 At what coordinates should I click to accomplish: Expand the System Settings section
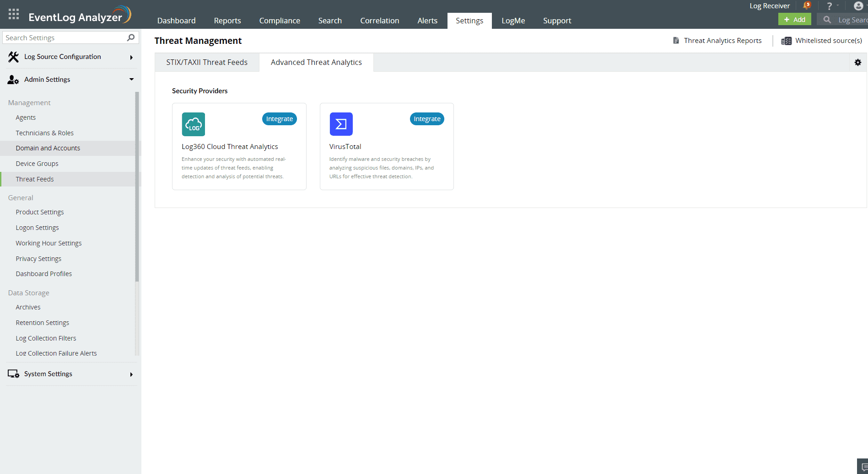point(131,374)
